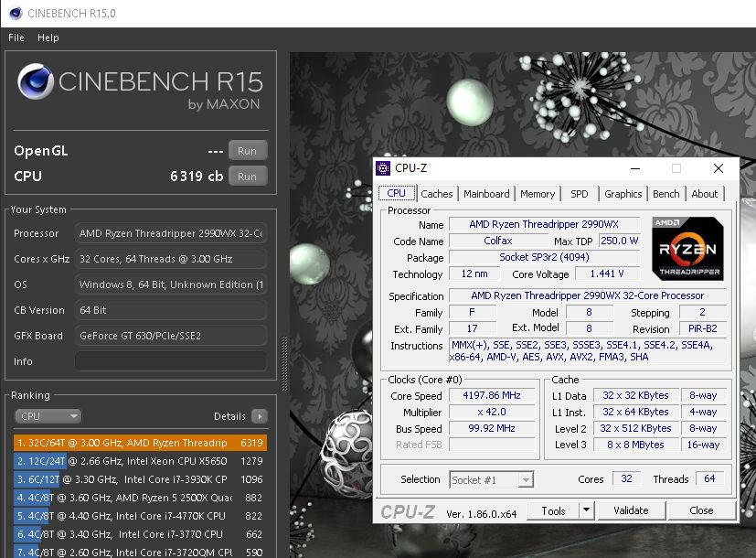Click the Colfax code name value

(x=498, y=241)
